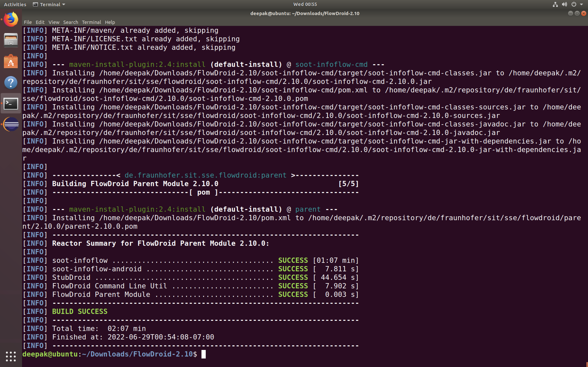Image resolution: width=588 pixels, height=367 pixels.
Task: Launch Firefox from the dock
Action: (11, 19)
